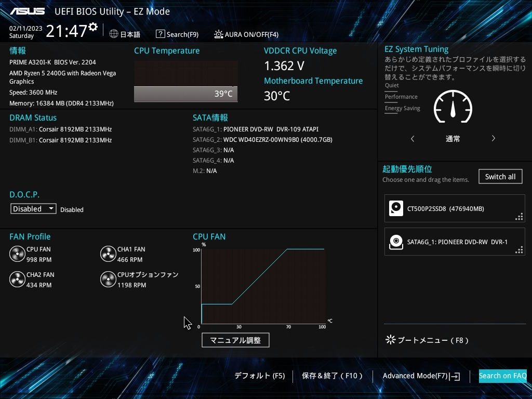The image size is (532, 399).
Task: Select next EZ System Tuning profile arrow
Action: (494, 138)
